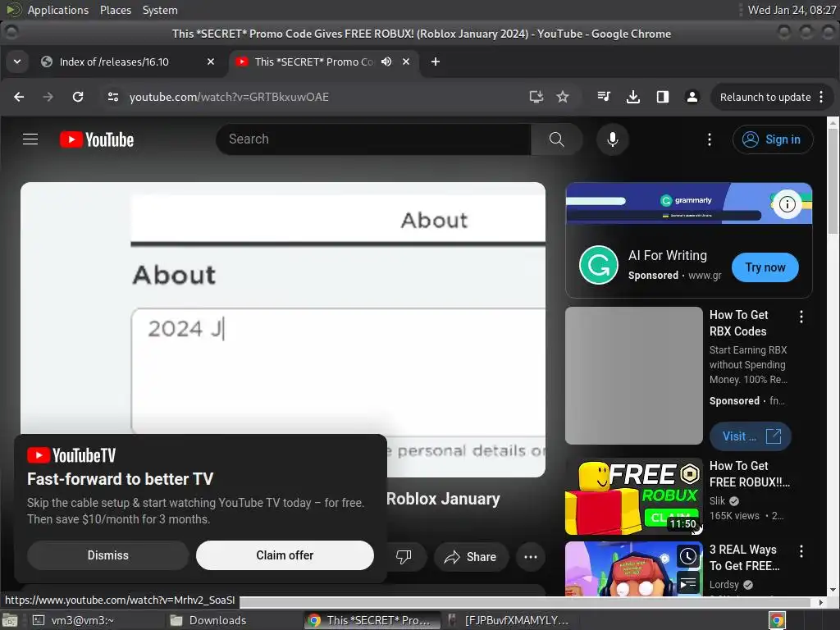Screen dimensions: 840x630
Task: Click the horizontal scrollbar right arrow
Action: 820,602
